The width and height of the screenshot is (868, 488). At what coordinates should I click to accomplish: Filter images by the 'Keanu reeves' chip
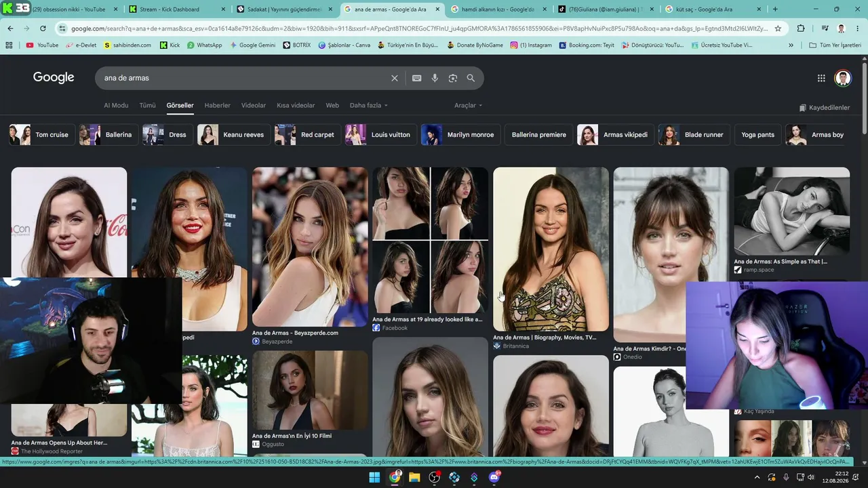[x=233, y=135]
